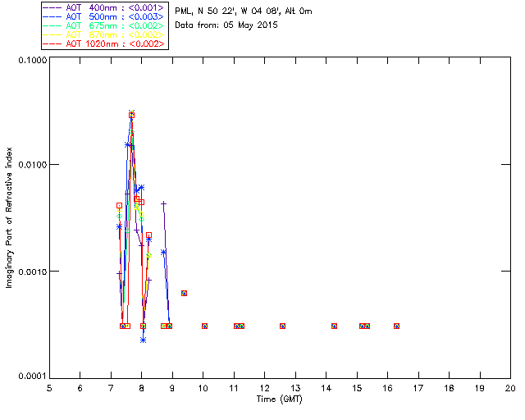Viewport: 525px width, 420px height.
Task: Click the x-axis tick label 16
Action: [388, 388]
